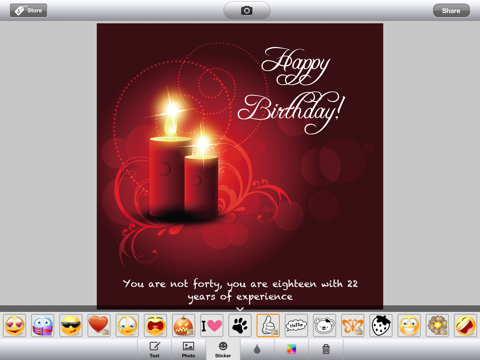Viewport: 480px width, 360px height.
Task: Delete with the trash can icon
Action: (x=326, y=349)
